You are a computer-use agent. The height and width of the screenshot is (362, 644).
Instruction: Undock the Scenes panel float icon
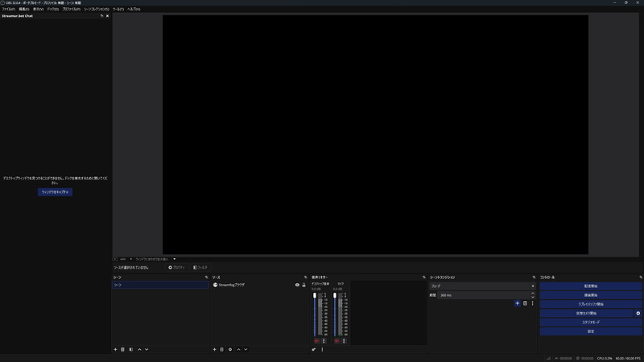click(207, 278)
